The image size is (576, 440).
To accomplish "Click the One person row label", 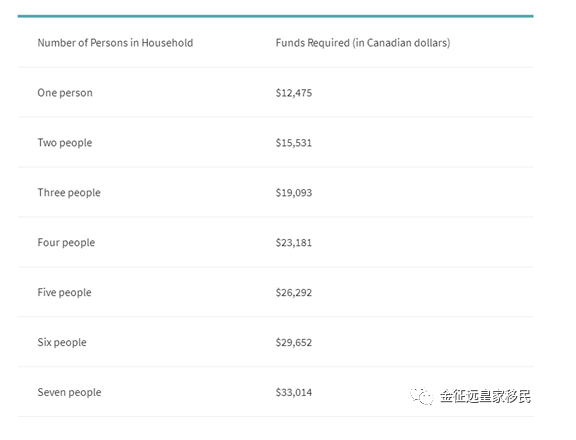I will (x=65, y=93).
